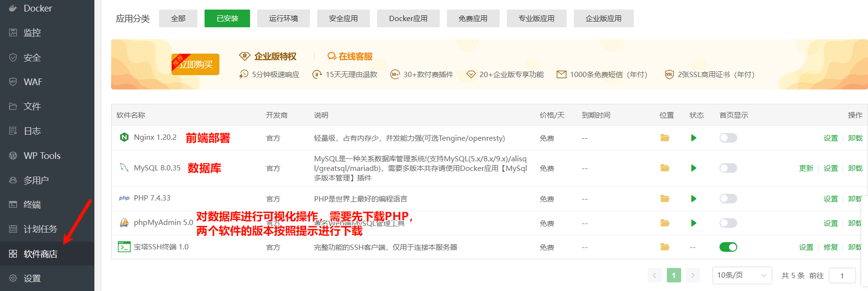The height and width of the screenshot is (291, 868).
Task: Open the 监控 monitoring icon in sidebar
Action: tap(13, 33)
